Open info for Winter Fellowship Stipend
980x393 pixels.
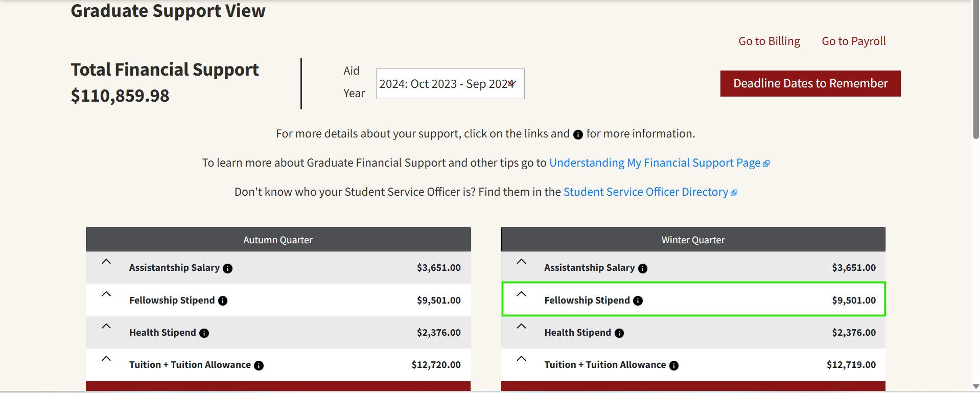click(638, 301)
